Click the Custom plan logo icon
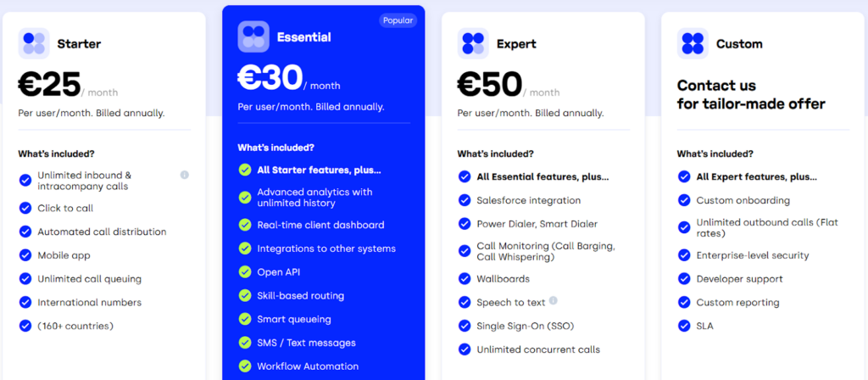Viewport: 868px width, 380px height. pos(693,43)
